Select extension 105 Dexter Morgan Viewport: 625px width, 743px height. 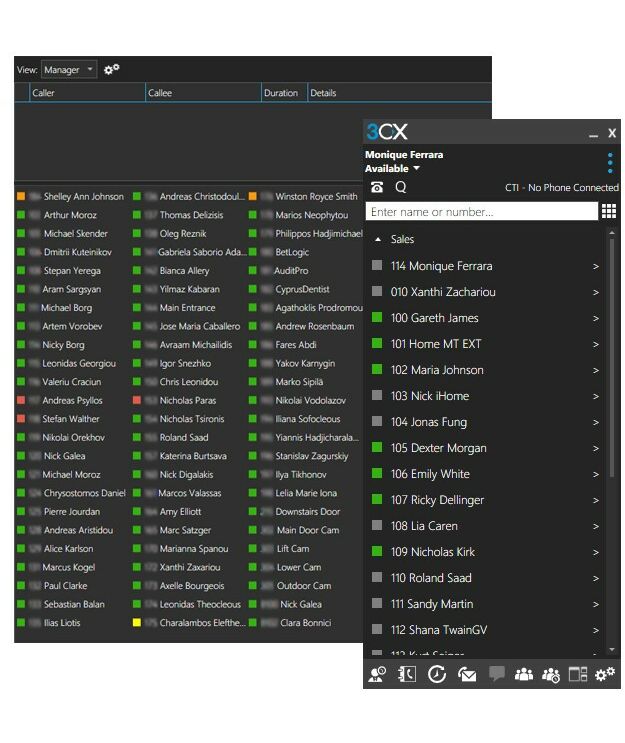tap(439, 448)
